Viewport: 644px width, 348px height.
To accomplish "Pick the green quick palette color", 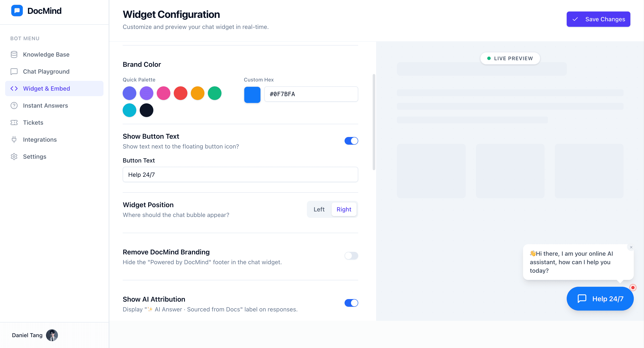I will 214,93.
